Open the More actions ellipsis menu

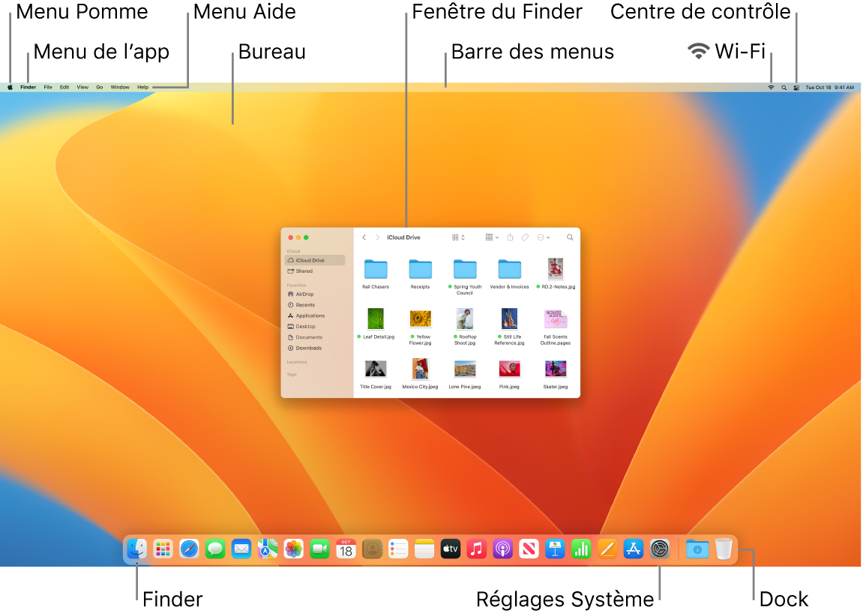(x=542, y=237)
